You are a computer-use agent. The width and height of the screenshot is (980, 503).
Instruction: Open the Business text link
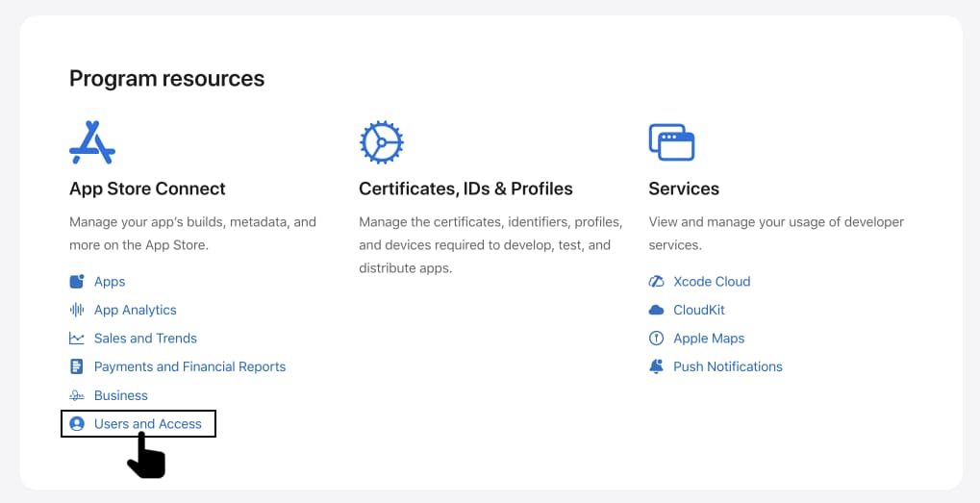121,395
